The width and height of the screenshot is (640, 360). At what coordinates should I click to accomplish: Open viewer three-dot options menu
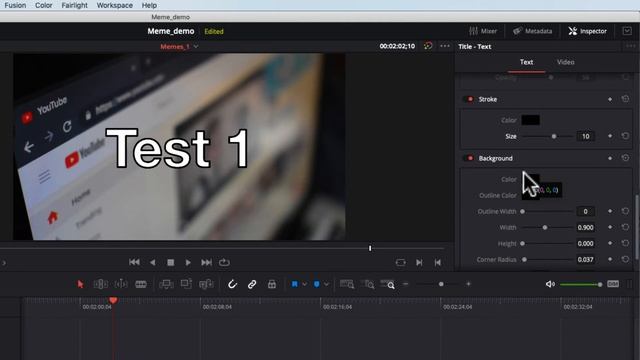click(x=445, y=46)
